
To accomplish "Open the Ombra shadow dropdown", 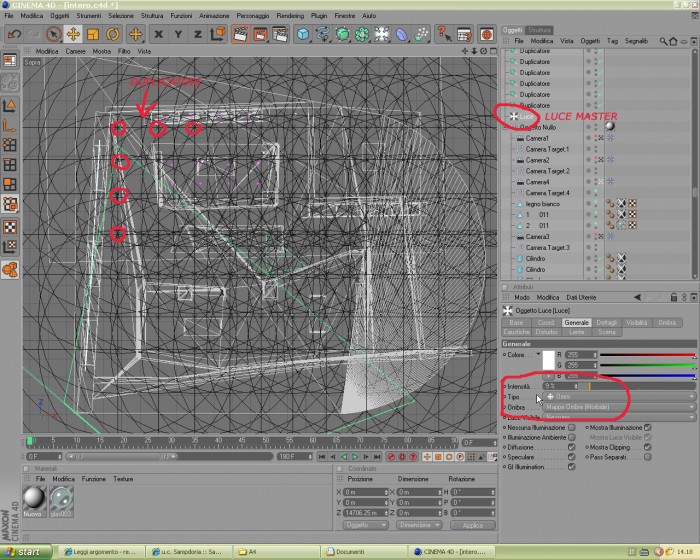I will [x=619, y=407].
